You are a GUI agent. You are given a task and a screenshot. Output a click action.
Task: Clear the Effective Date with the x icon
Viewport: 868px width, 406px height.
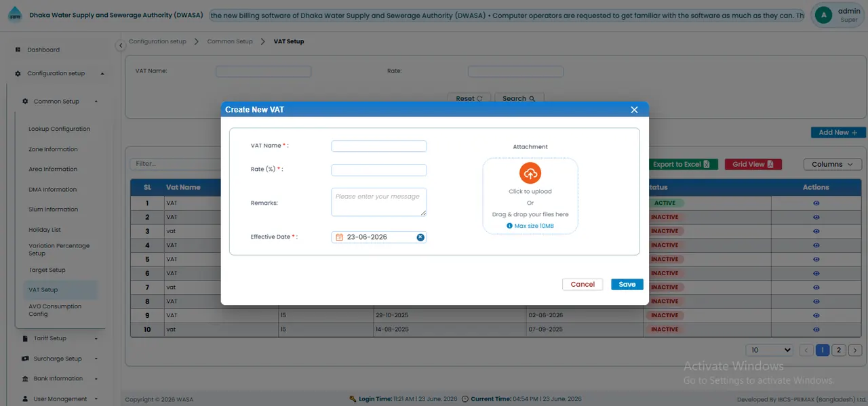tap(420, 237)
